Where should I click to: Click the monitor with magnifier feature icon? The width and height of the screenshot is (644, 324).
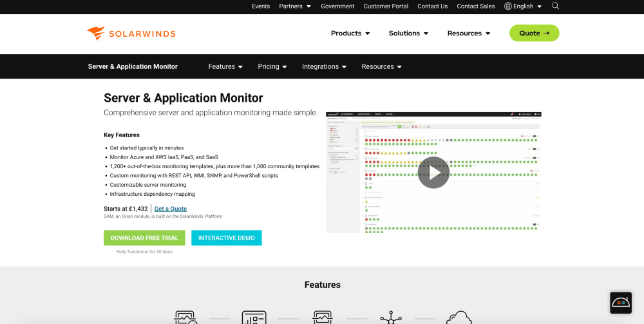pyautogui.click(x=185, y=318)
